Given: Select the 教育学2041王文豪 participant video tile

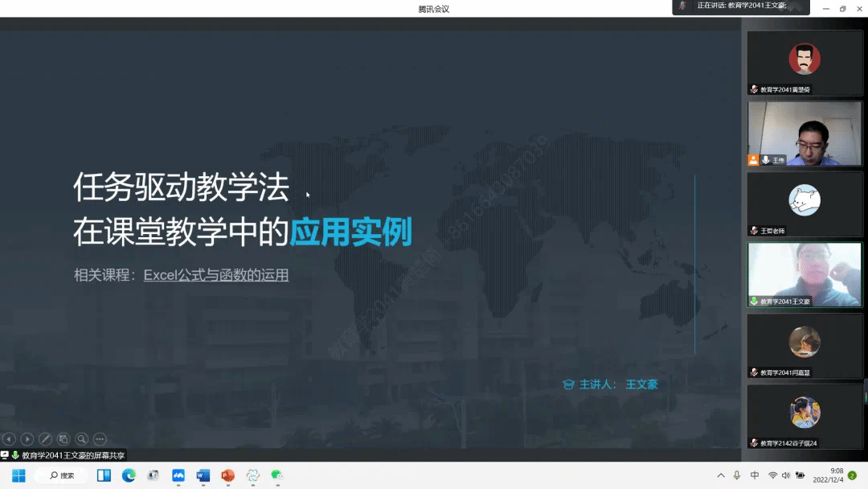Looking at the screenshot, I should pos(804,274).
